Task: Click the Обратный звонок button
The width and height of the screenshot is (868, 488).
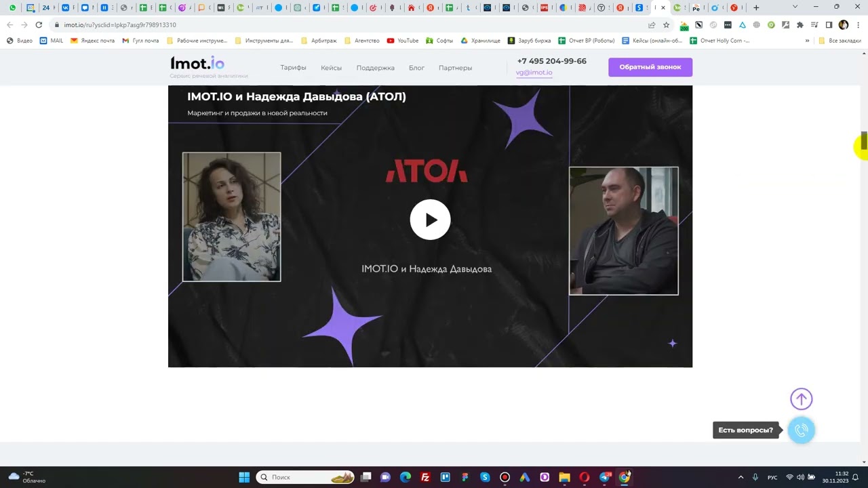Action: (x=650, y=67)
